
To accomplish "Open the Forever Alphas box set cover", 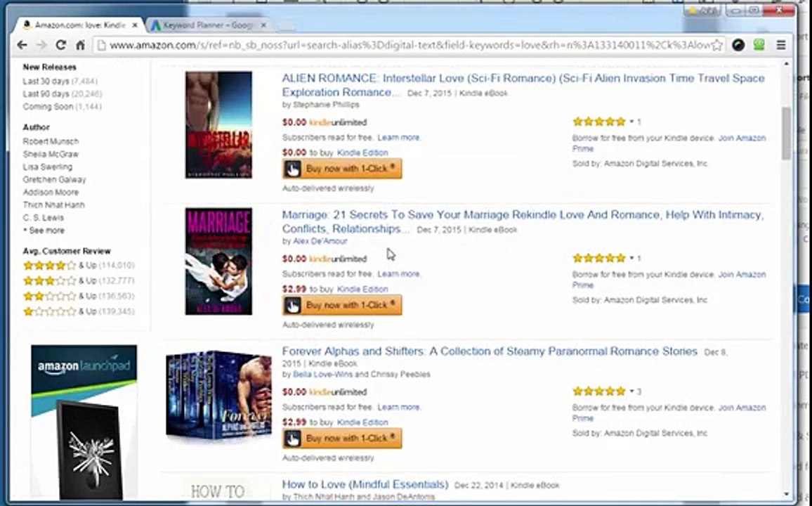I will click(218, 396).
